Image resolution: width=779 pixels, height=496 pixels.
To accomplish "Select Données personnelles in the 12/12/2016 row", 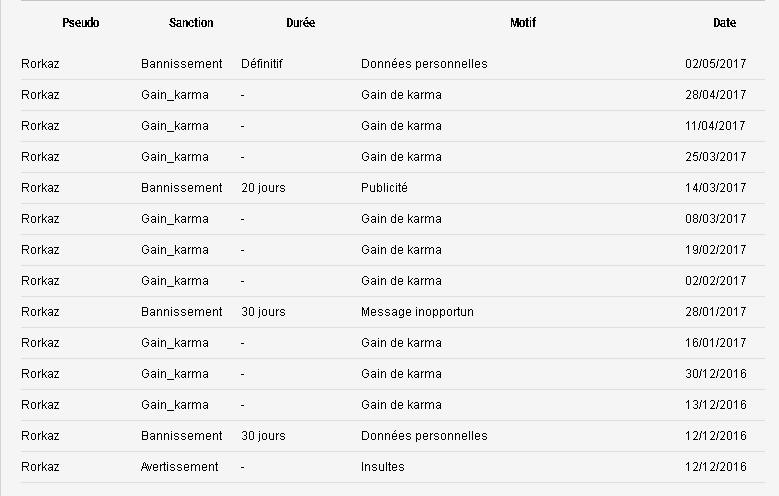I will 424,436.
